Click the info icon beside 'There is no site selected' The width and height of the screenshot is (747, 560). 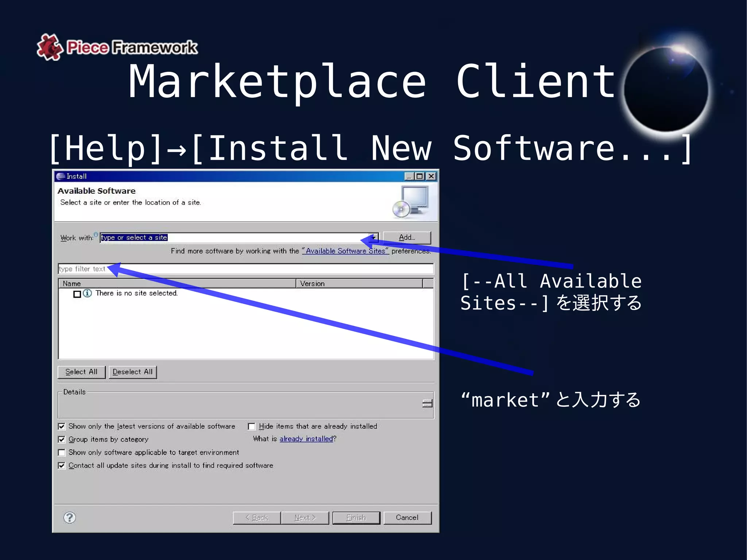[87, 293]
